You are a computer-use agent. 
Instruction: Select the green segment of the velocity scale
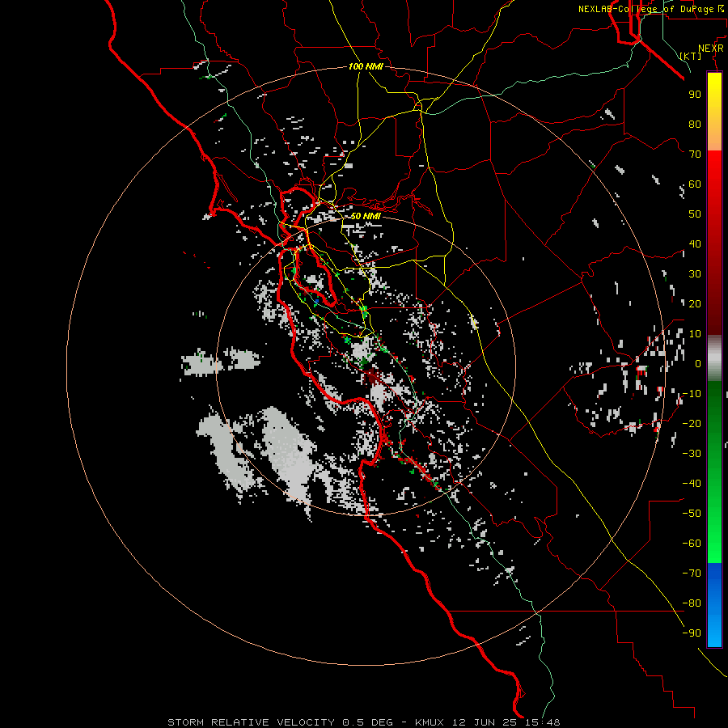coord(714,472)
